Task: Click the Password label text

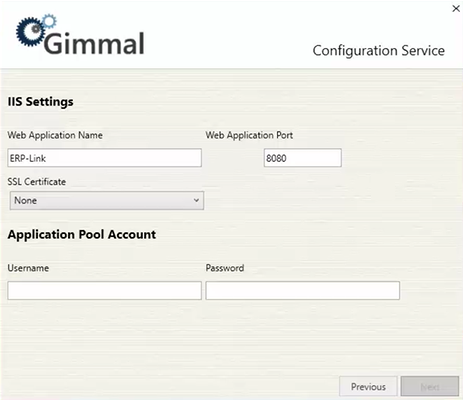Action: tap(225, 268)
